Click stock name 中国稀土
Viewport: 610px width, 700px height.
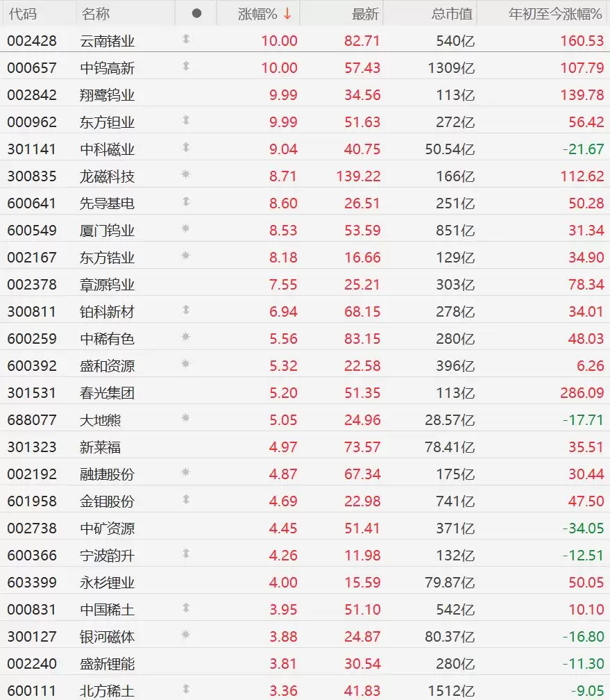point(107,610)
